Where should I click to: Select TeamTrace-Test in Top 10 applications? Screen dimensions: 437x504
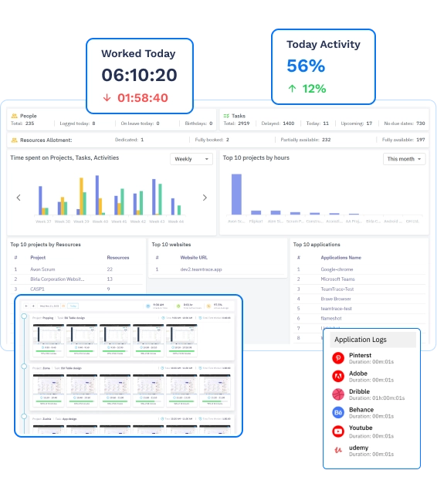(337, 289)
